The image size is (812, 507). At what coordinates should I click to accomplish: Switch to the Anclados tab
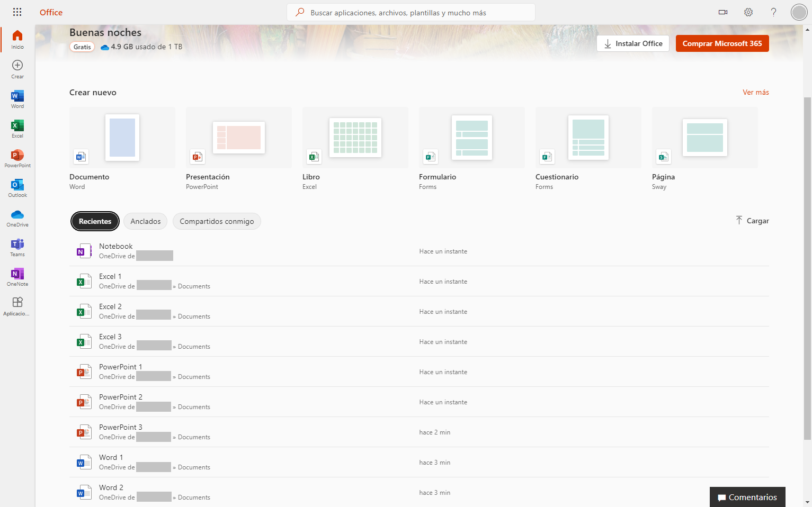(x=146, y=221)
